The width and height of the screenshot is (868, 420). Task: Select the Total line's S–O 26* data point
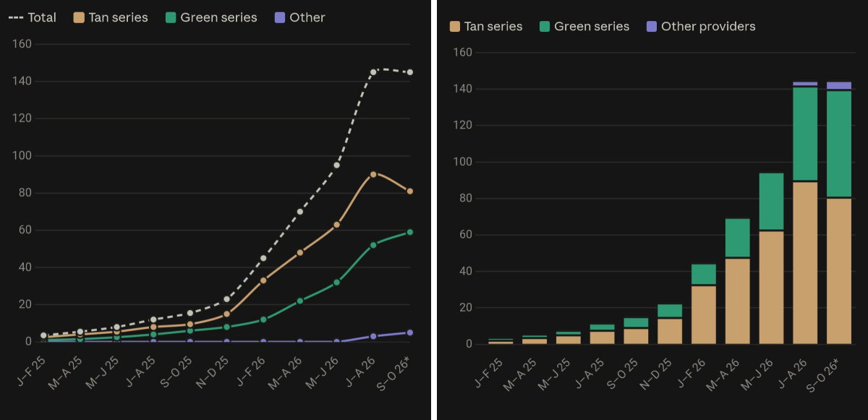(410, 72)
